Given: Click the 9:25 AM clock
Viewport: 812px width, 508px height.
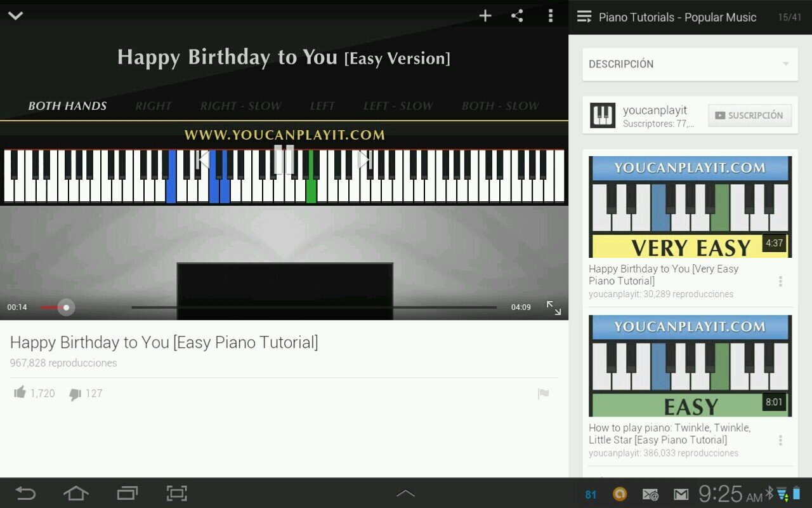Looking at the screenshot, I should coord(730,494).
